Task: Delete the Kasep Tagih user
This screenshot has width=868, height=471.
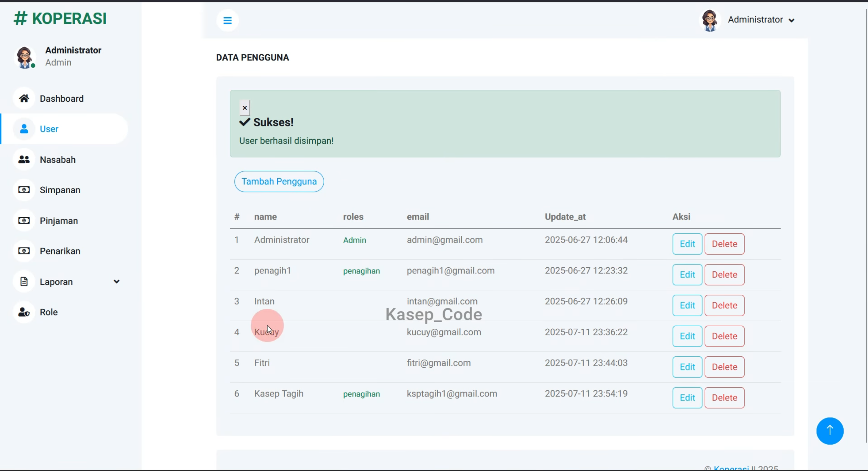Action: tap(724, 397)
